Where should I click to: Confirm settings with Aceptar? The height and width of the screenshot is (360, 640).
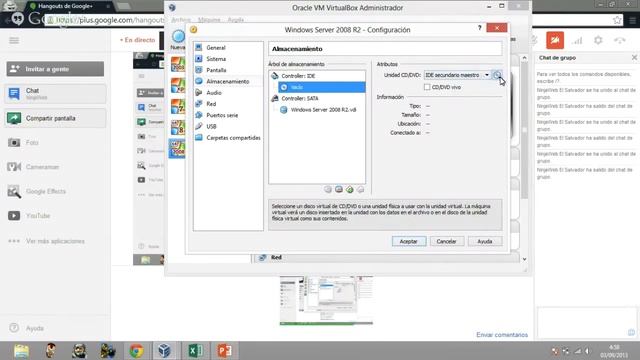click(409, 241)
